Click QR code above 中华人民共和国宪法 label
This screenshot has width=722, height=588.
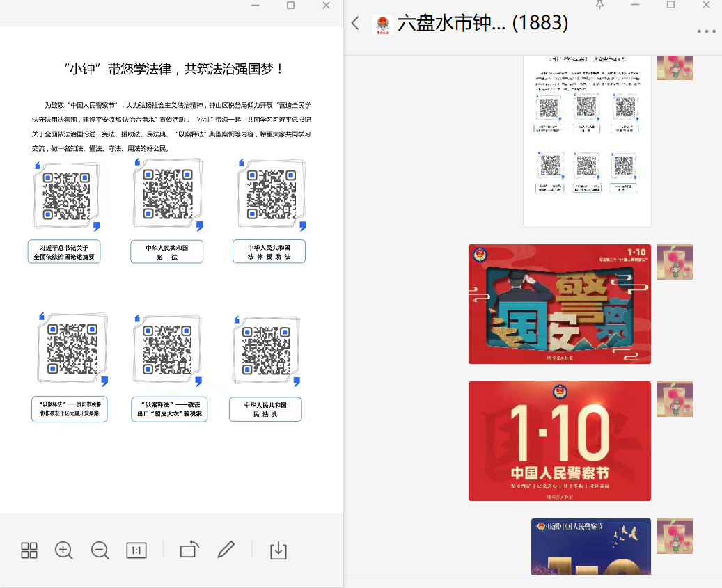[168, 193]
